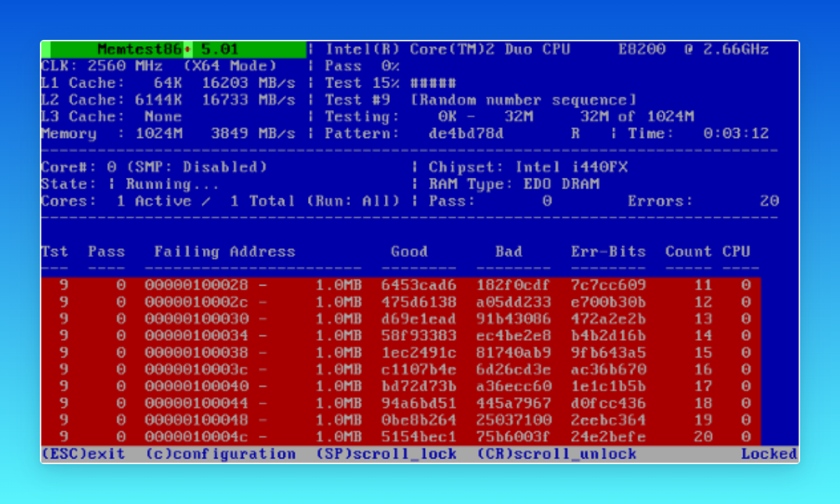The height and width of the screenshot is (504, 840).
Task: Click failing address 0000010003c
Action: point(197,369)
